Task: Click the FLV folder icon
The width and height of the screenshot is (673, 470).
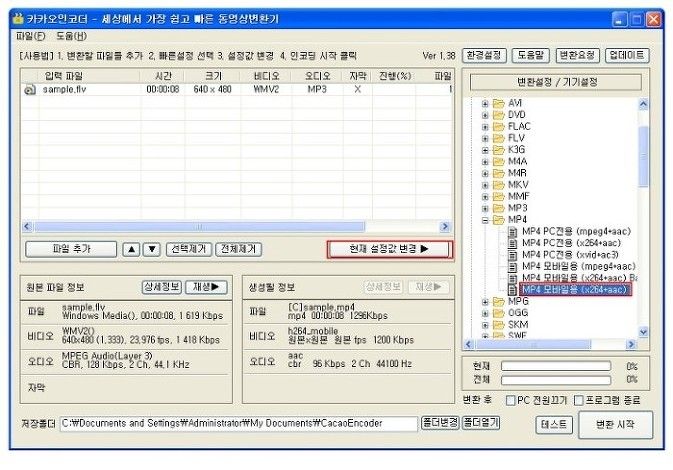Action: 498,138
